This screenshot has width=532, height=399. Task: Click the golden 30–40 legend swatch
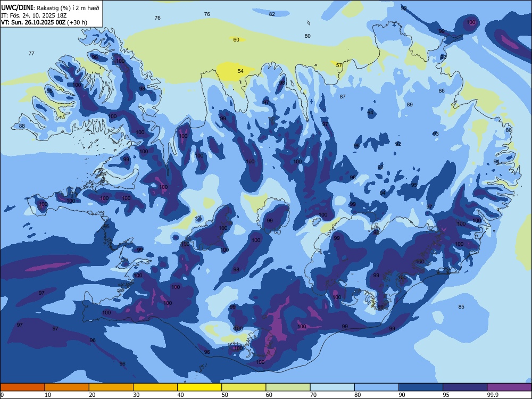coord(155,387)
